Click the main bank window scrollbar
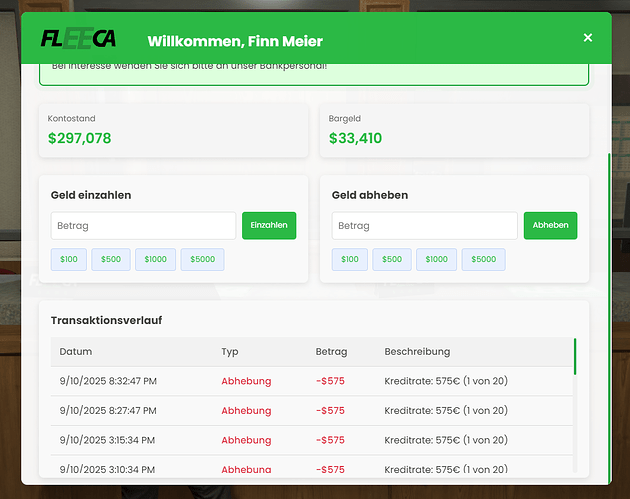Image resolution: width=630 pixels, height=499 pixels. click(x=609, y=317)
